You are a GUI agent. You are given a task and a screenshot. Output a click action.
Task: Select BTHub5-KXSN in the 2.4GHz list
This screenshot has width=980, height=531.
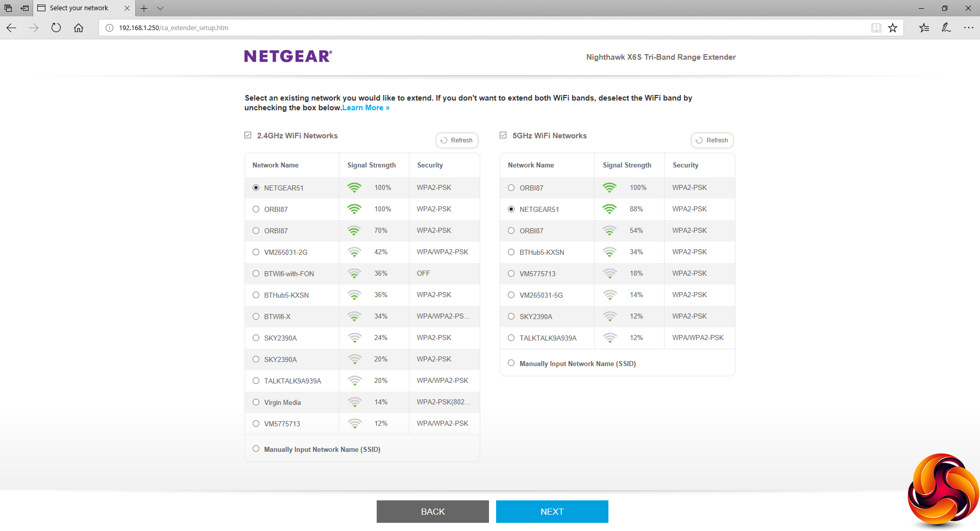[x=256, y=295]
